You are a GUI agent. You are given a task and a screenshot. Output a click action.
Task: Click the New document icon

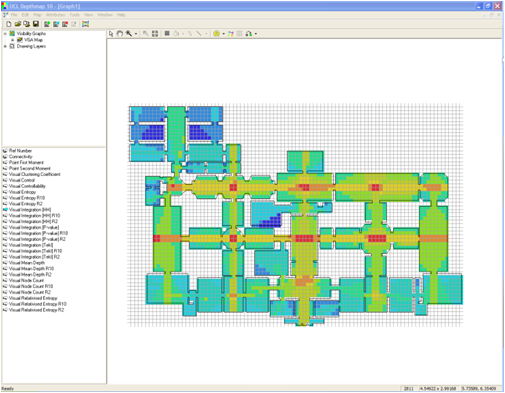pos(9,24)
